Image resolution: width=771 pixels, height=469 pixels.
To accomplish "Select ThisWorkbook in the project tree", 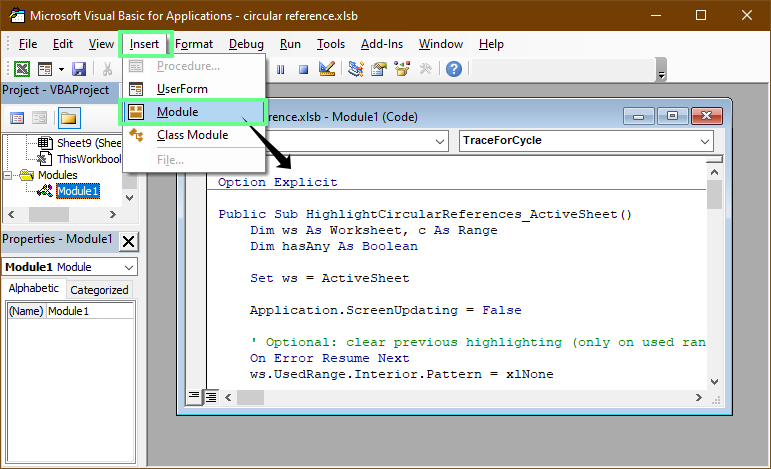I will pos(89,159).
